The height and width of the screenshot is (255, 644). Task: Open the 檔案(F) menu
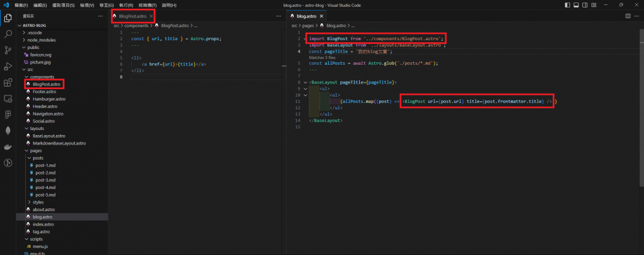[x=21, y=5]
